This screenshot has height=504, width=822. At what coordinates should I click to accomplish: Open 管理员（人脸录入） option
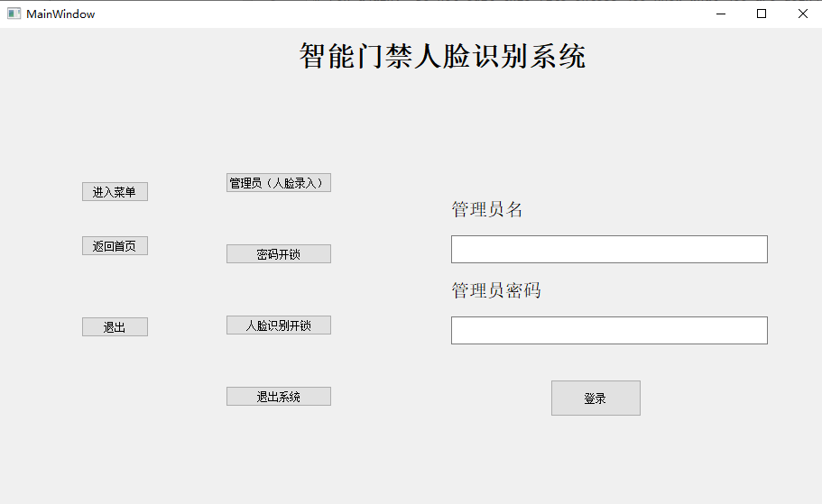pos(279,183)
